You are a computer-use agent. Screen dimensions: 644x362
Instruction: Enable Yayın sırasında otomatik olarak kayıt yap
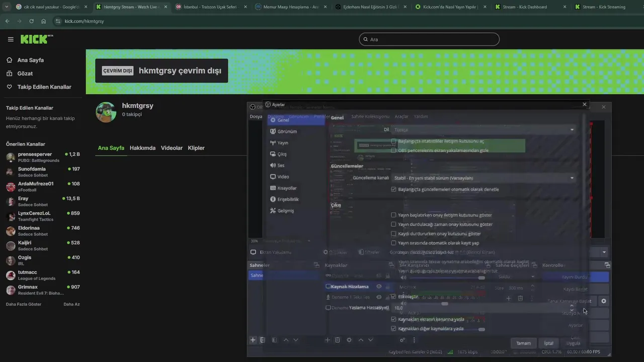pyautogui.click(x=394, y=243)
